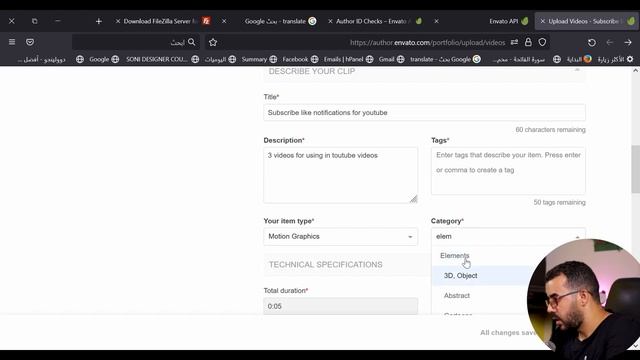Focus the browser search box
This screenshot has width=640, height=360.
click(x=135, y=42)
